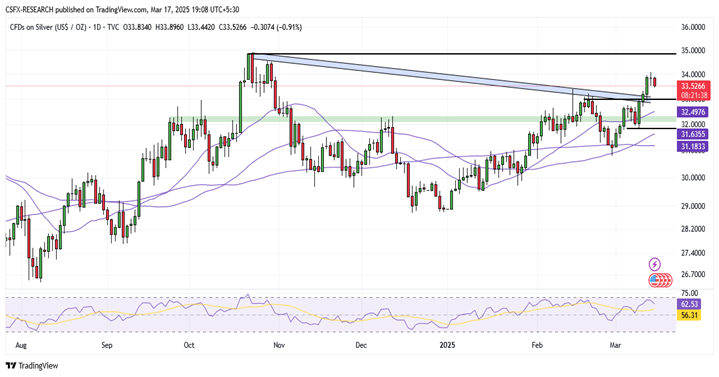Screen dimensions: 719x377
Task: Click the 2025 label on time axis
Action: click(x=447, y=345)
